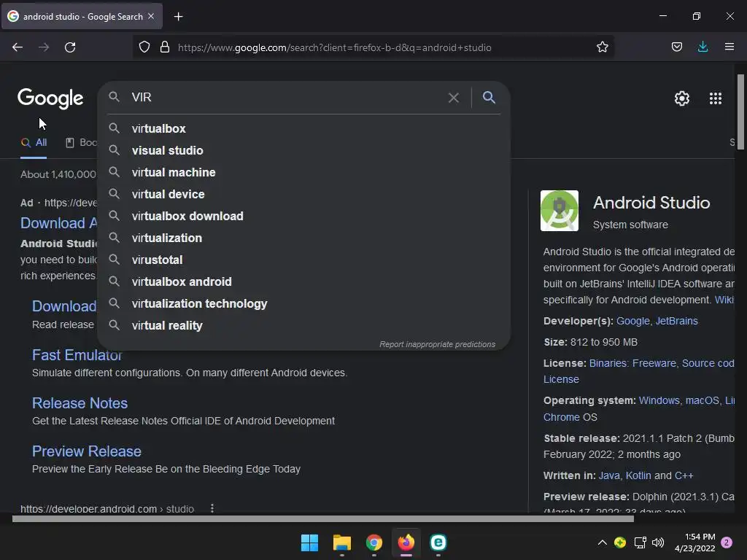The height and width of the screenshot is (560, 747).
Task: Open the ESET app on taskbar
Action: pyautogui.click(x=438, y=542)
